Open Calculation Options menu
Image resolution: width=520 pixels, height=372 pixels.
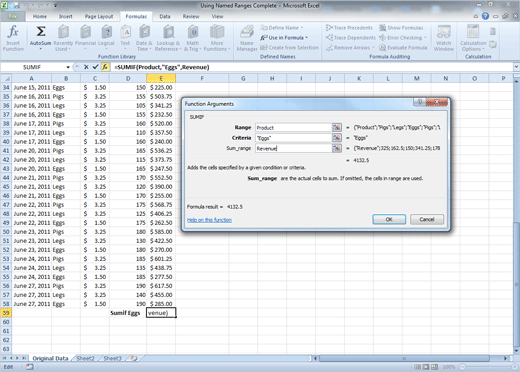pyautogui.click(x=473, y=38)
